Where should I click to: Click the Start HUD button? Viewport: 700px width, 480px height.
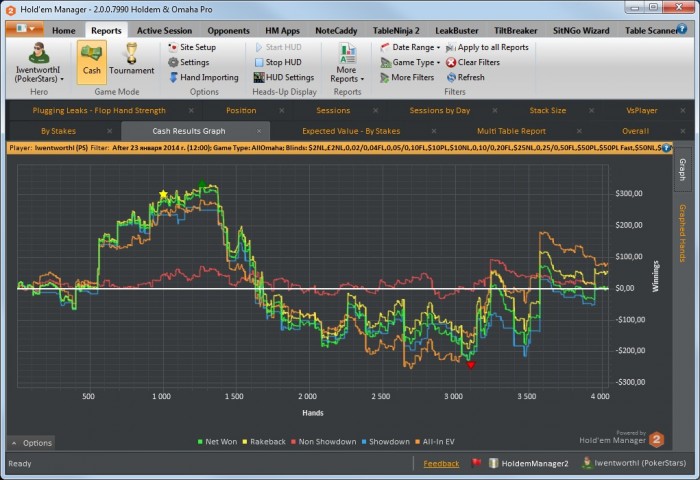[278, 47]
